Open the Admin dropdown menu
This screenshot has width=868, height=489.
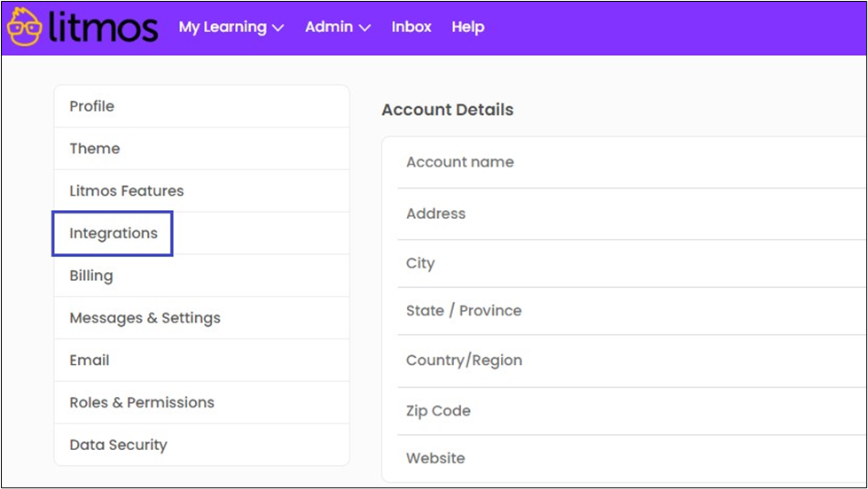coord(337,27)
